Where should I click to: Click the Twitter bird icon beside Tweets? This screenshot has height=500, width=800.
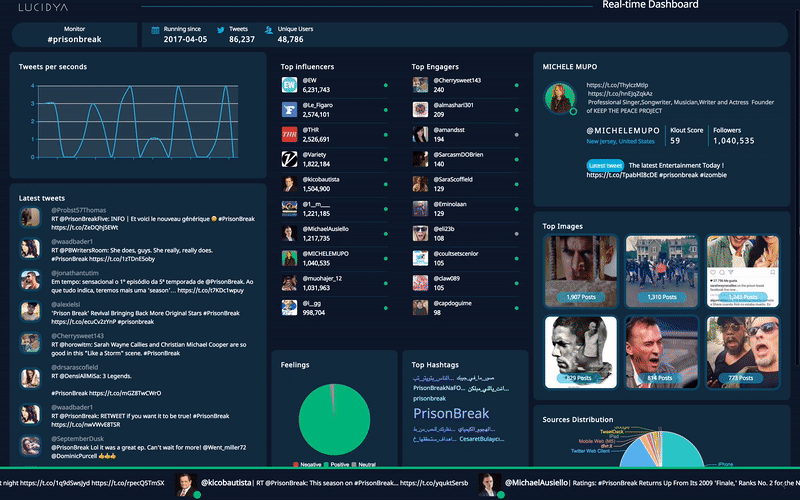220,30
